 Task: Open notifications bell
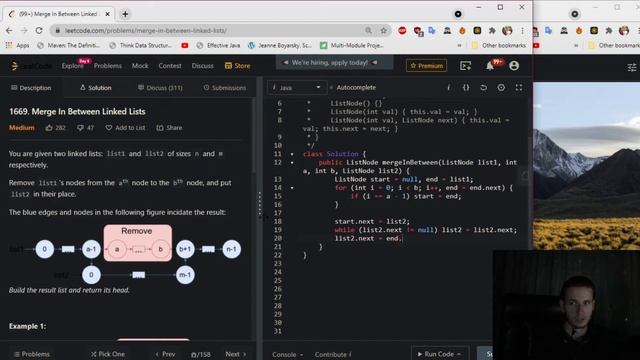pyautogui.click(x=490, y=66)
